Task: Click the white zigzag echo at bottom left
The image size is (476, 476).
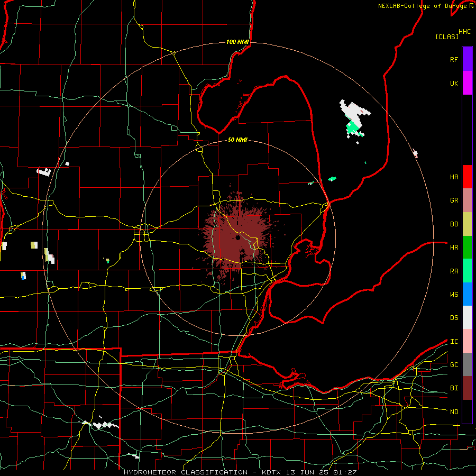Action: pos(101,424)
